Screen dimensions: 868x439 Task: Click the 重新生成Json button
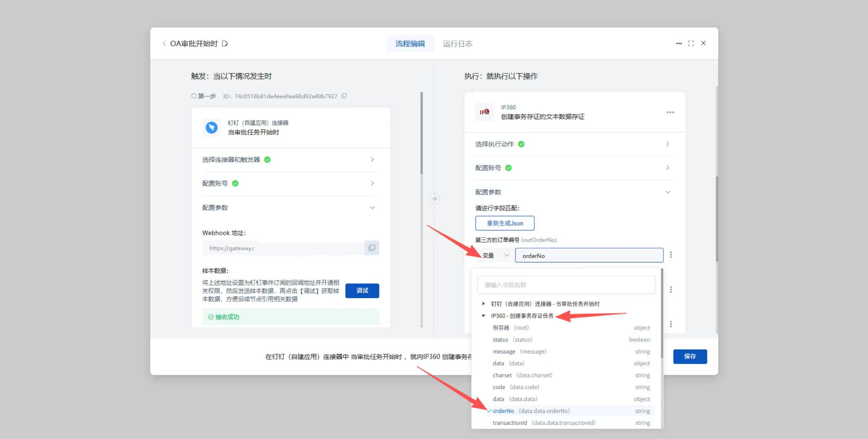coord(505,223)
